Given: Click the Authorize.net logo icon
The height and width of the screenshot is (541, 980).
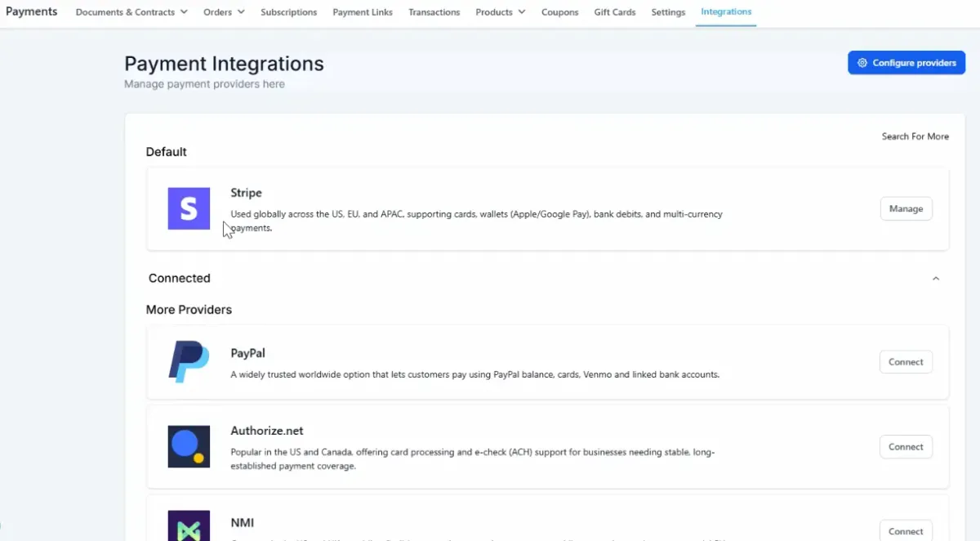Looking at the screenshot, I should 189,446.
